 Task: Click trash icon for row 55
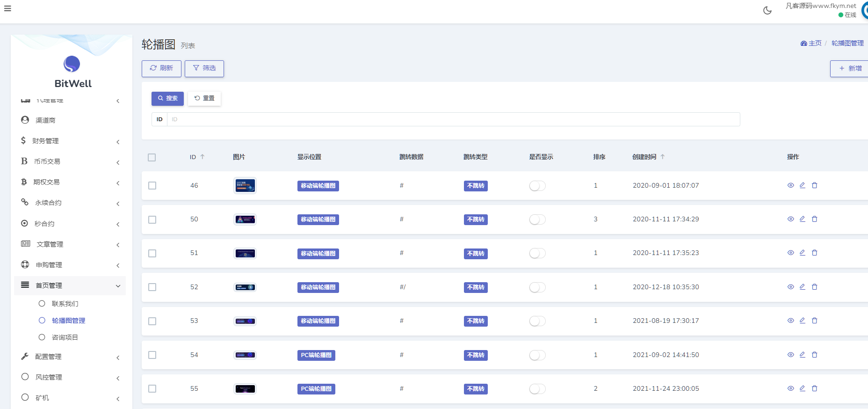[x=814, y=388]
